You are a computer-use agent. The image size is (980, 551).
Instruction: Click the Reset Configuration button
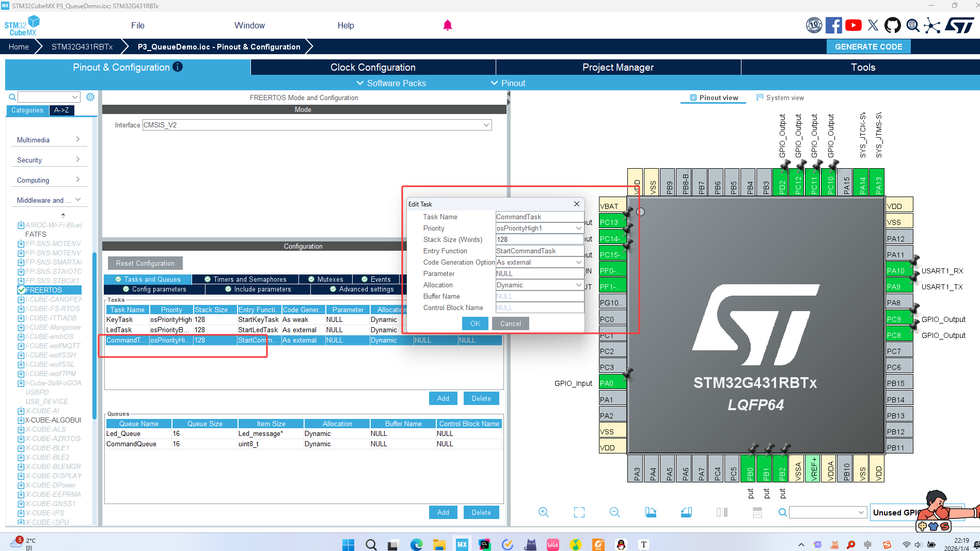point(145,263)
